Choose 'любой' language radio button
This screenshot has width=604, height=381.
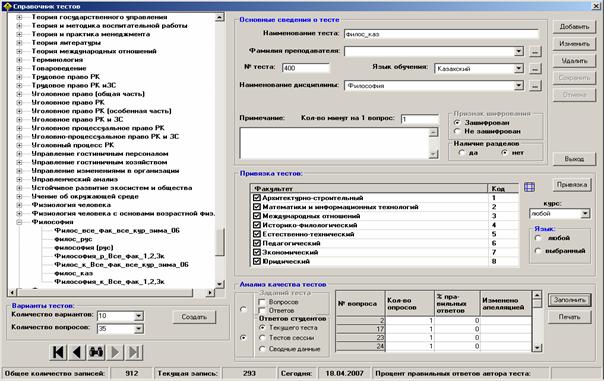[538, 238]
